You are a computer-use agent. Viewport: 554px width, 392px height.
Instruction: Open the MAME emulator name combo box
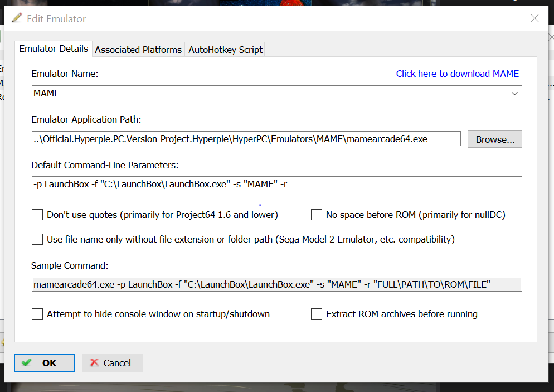[276, 93]
